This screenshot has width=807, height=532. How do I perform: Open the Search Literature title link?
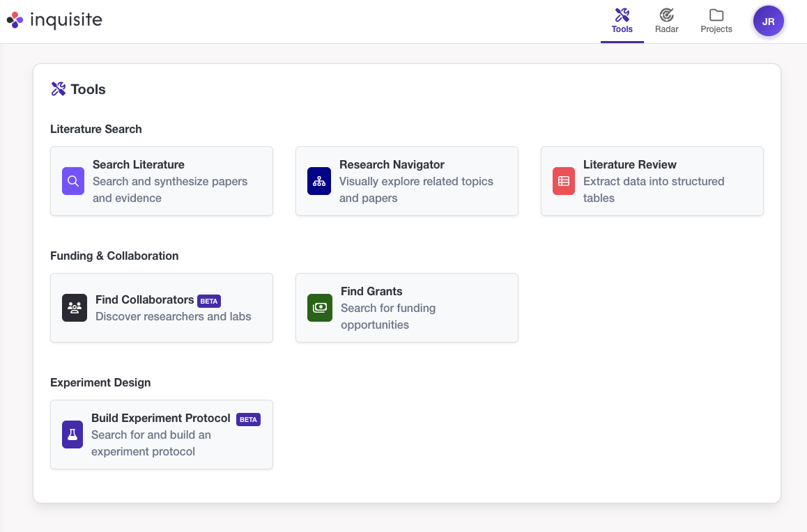pyautogui.click(x=138, y=164)
